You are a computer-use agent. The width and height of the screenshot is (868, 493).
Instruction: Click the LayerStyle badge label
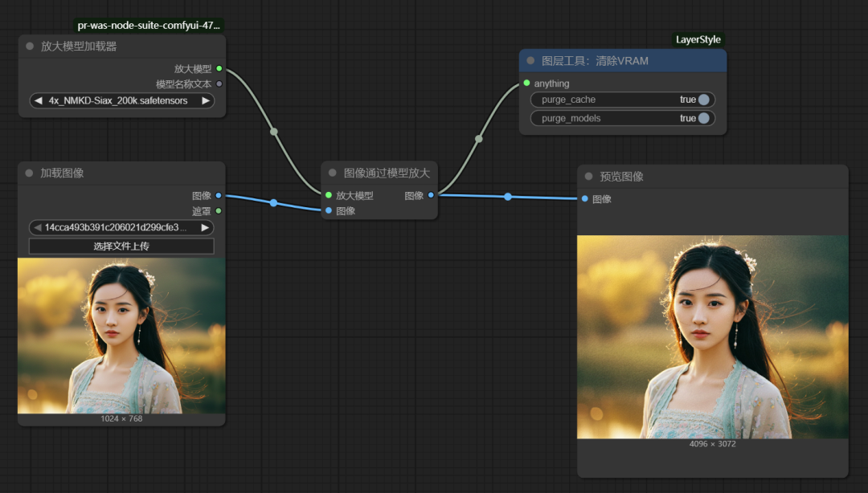coord(696,39)
